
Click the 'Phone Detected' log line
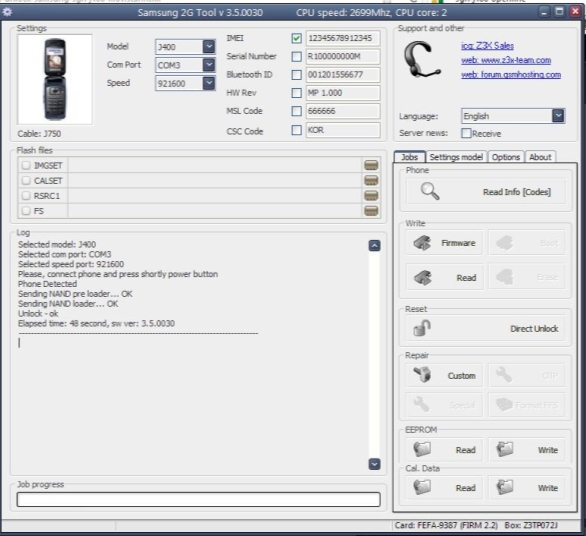(47, 284)
